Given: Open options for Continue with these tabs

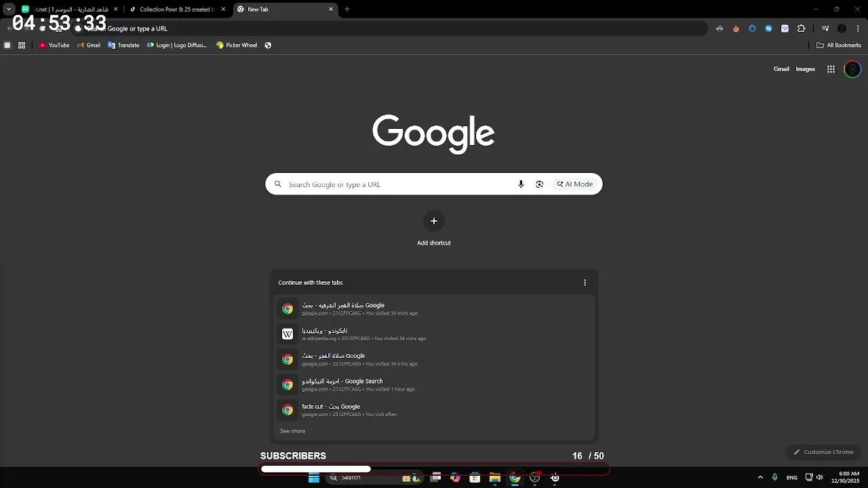Looking at the screenshot, I should coord(585,283).
